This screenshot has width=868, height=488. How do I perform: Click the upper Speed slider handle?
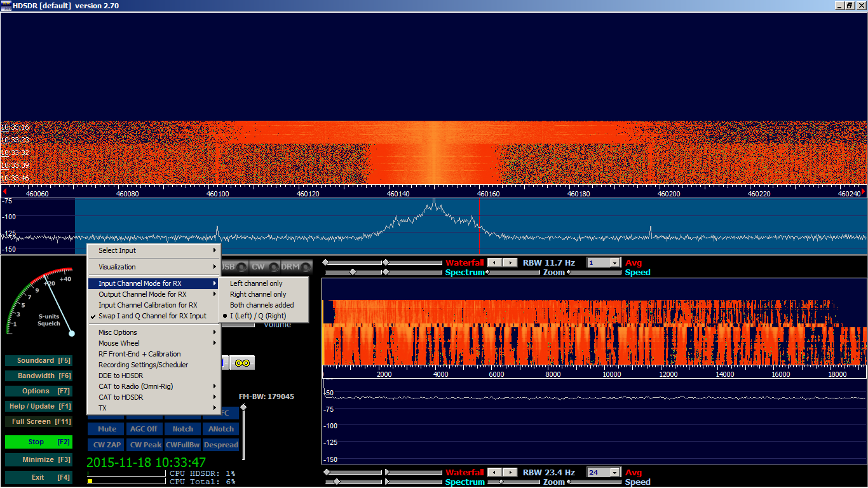[569, 272]
